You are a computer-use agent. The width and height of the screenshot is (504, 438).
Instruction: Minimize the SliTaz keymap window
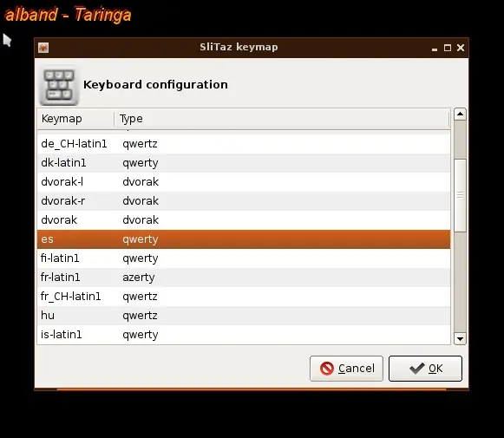tap(435, 49)
